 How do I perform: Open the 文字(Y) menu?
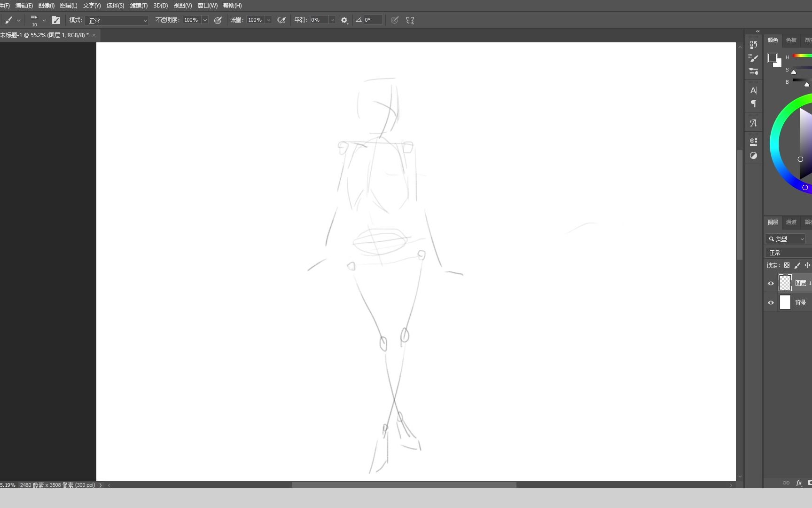(92, 6)
